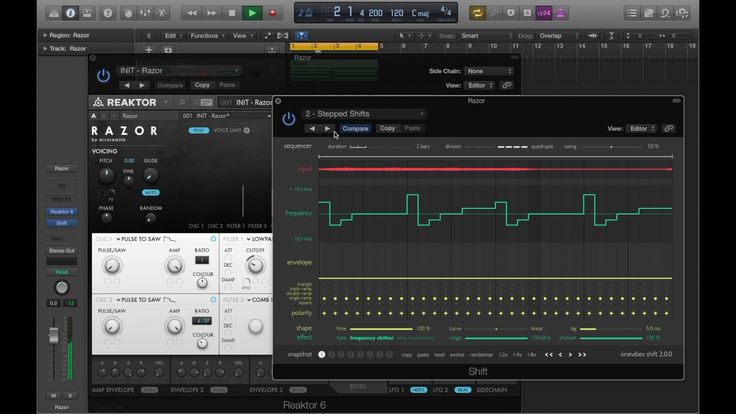Select snapshot slot 1

[322, 354]
